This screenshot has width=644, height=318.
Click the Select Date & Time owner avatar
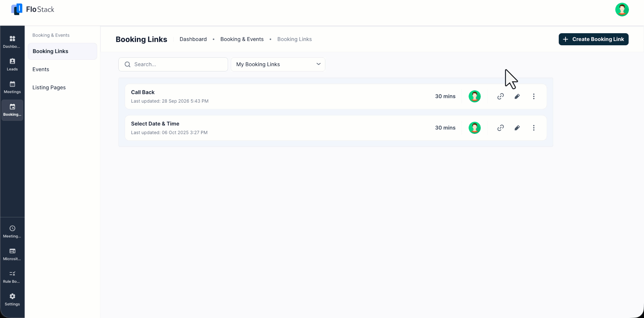tap(475, 128)
